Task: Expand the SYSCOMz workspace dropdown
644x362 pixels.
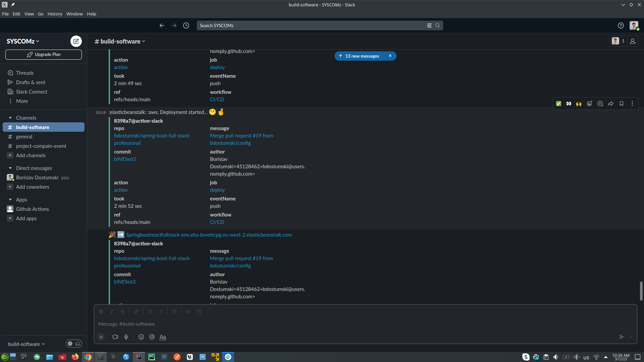Action: pyautogui.click(x=23, y=41)
